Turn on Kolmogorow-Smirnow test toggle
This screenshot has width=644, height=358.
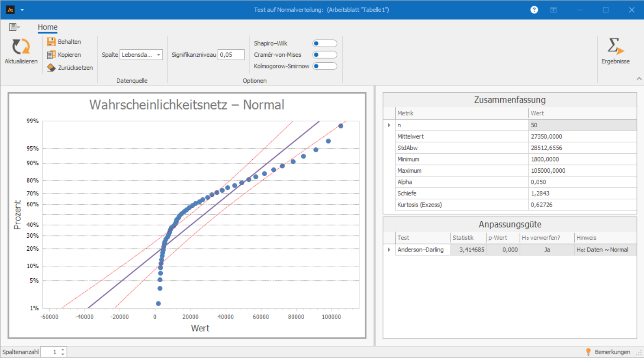click(x=325, y=66)
